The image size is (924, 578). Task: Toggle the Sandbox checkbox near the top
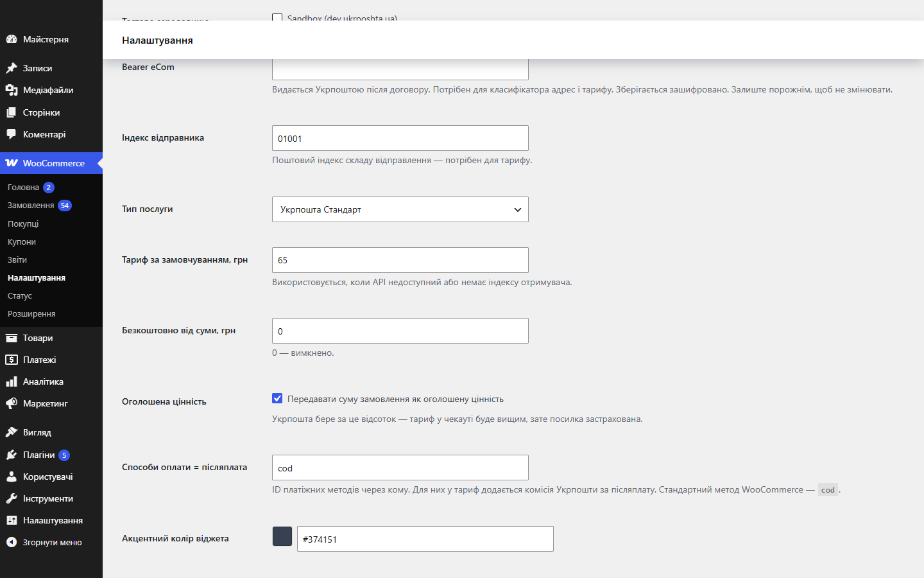pos(277,17)
